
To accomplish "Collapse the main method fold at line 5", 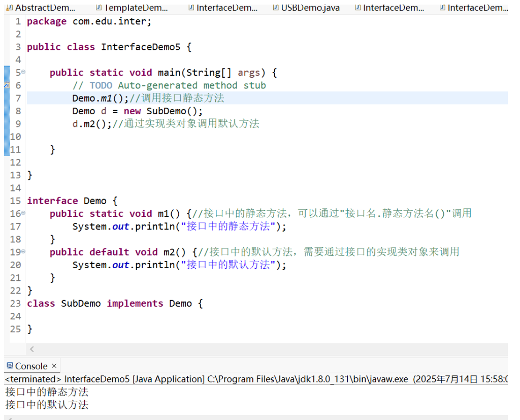I will pyautogui.click(x=23, y=72).
